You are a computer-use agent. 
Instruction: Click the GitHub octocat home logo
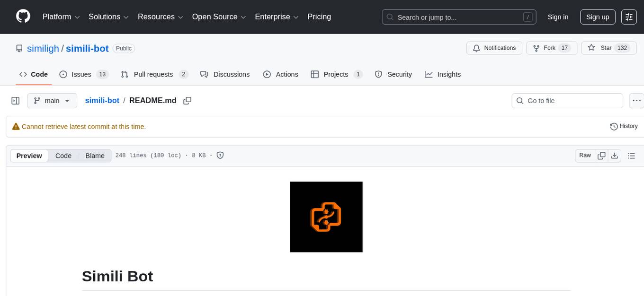coord(23,17)
